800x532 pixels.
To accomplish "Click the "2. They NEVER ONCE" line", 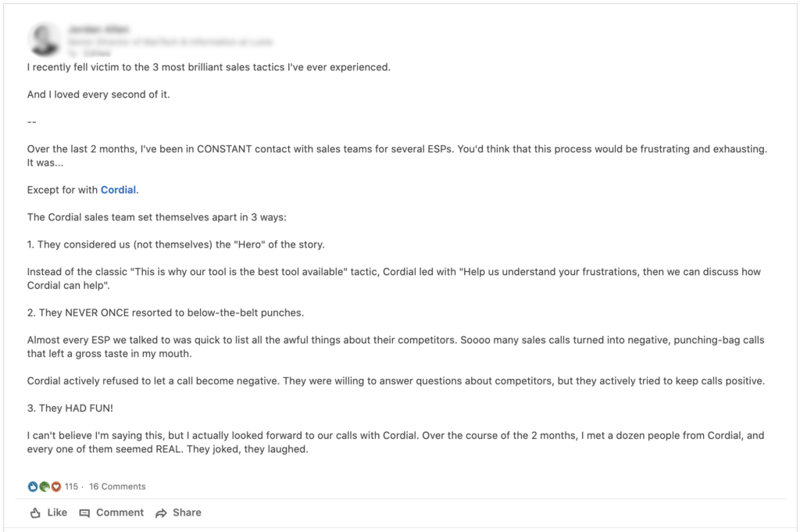I will pos(166,312).
